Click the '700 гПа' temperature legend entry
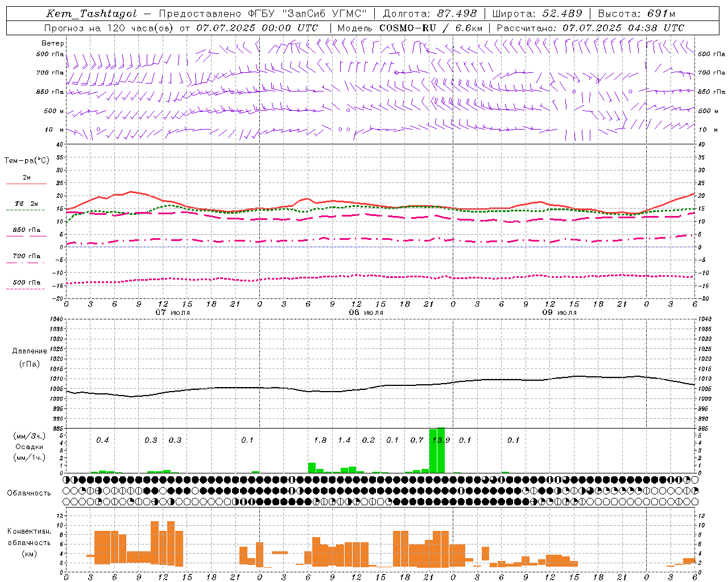 pyautogui.click(x=27, y=256)
